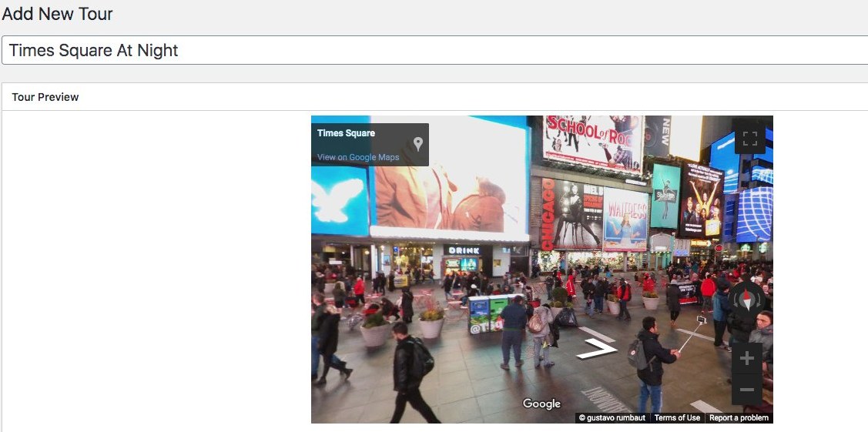Click the Tour Preview panel header
868x432 pixels.
click(435, 97)
